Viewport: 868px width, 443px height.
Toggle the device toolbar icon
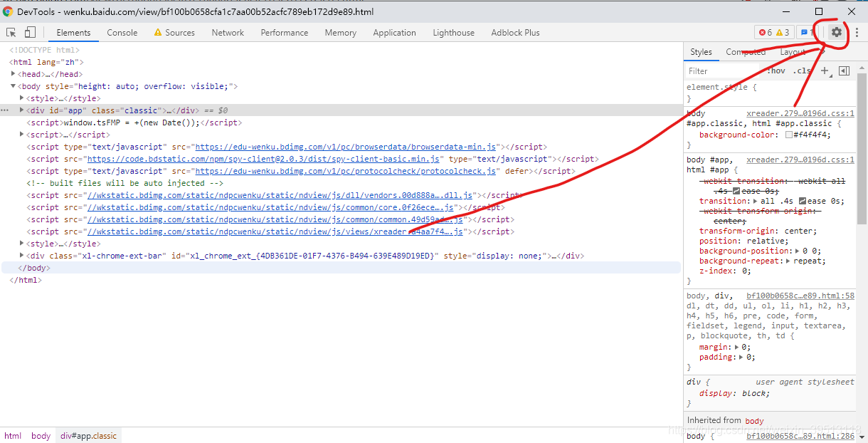(30, 33)
